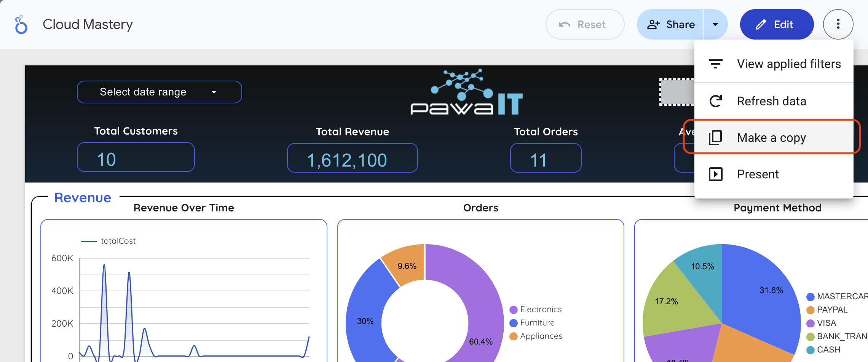Click the Furniture legend color dot
The image size is (868, 362).
click(514, 323)
